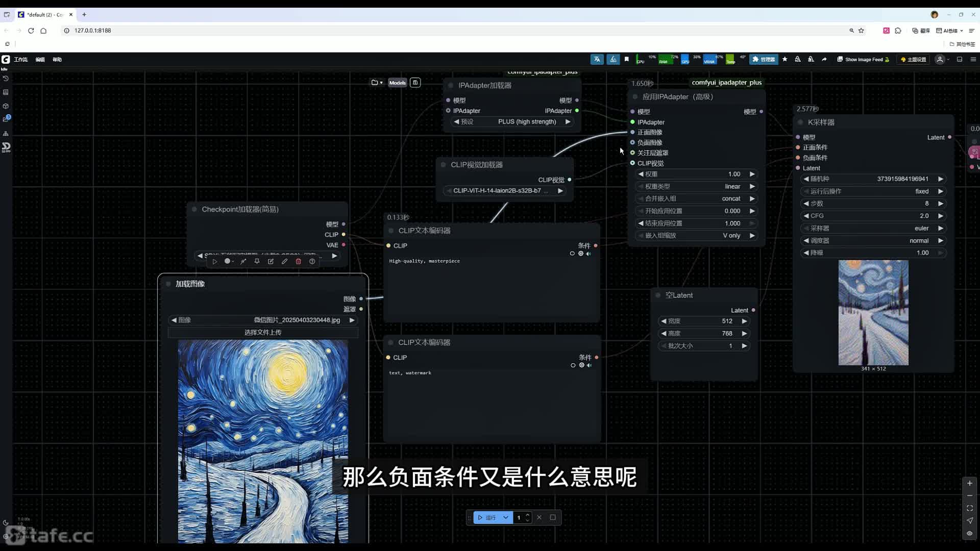Open the hamburger menu at top right

tap(973, 59)
